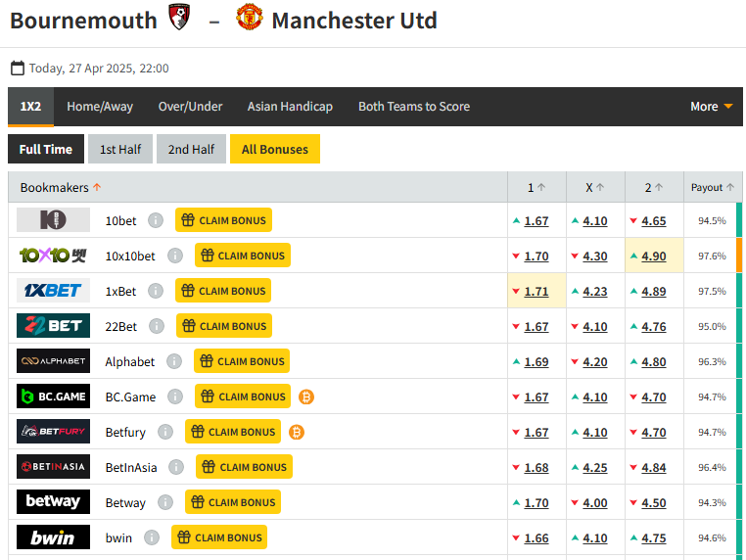Click the info icon next to 10bet

point(156,220)
